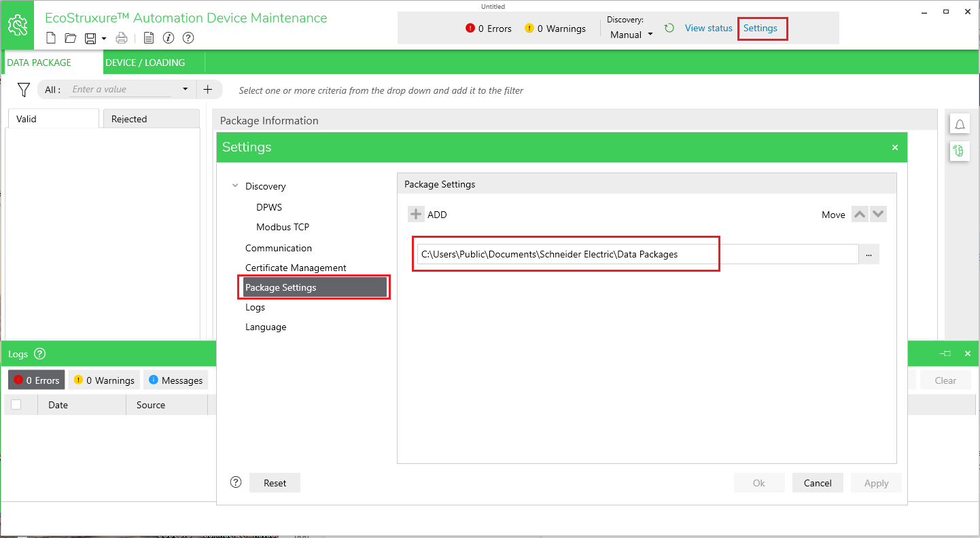Click the About info icon
This screenshot has height=538, width=980.
pos(169,38)
